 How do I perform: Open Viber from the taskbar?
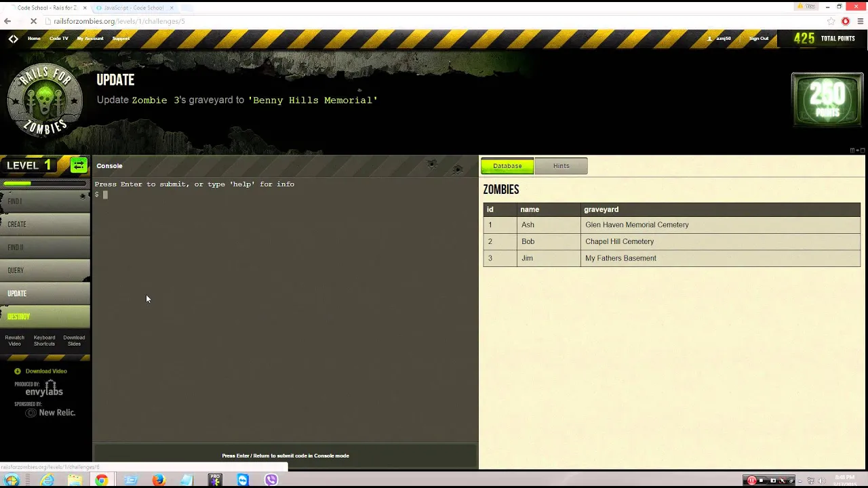[x=271, y=480]
